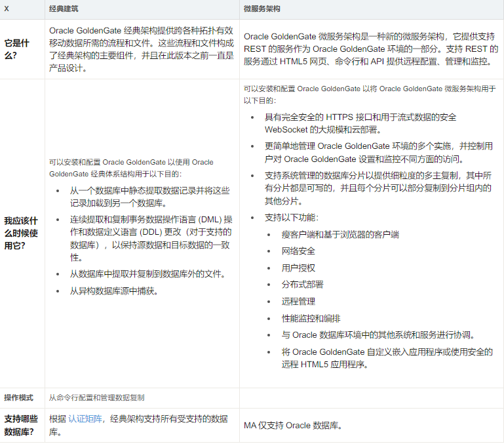This screenshot has height=444, width=504.
Task: Select the 微服务架构 column header
Action: 262,9
